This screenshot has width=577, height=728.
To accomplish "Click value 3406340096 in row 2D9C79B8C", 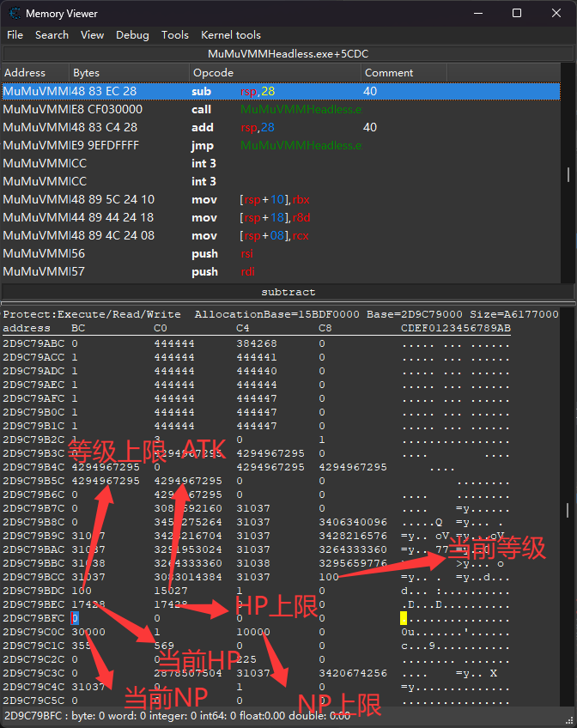I will point(353,522).
